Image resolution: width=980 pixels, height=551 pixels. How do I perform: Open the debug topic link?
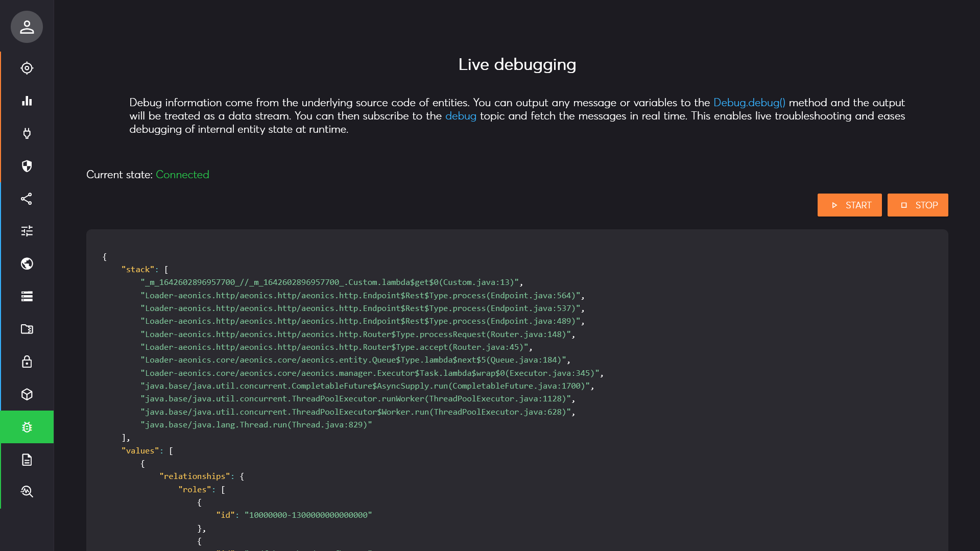pos(461,116)
